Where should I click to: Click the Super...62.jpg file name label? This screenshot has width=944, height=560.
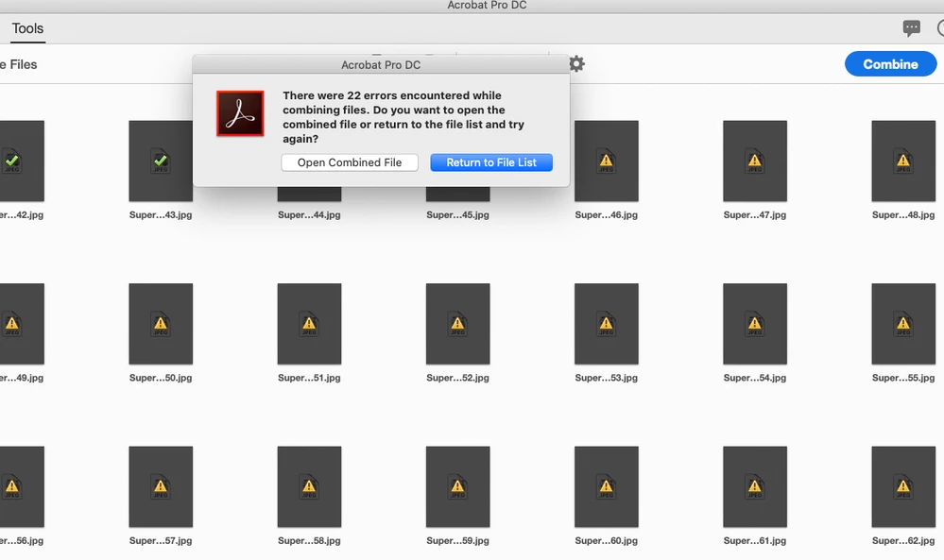(x=903, y=541)
